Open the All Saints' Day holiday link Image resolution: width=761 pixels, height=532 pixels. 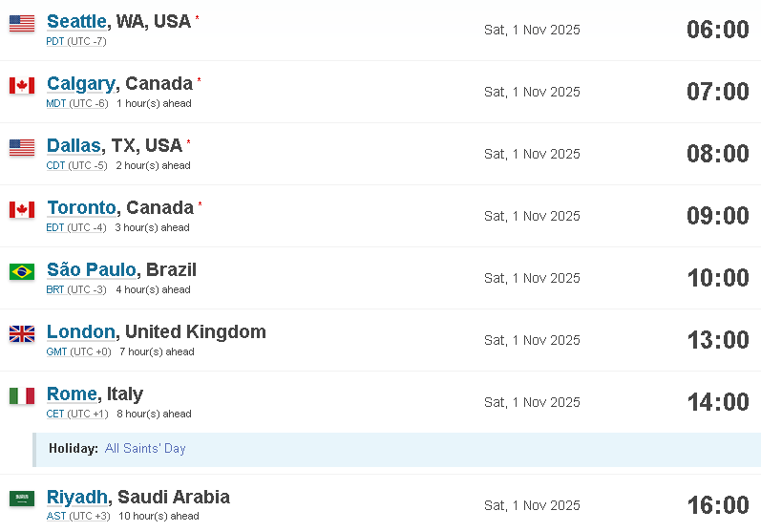coord(145,448)
